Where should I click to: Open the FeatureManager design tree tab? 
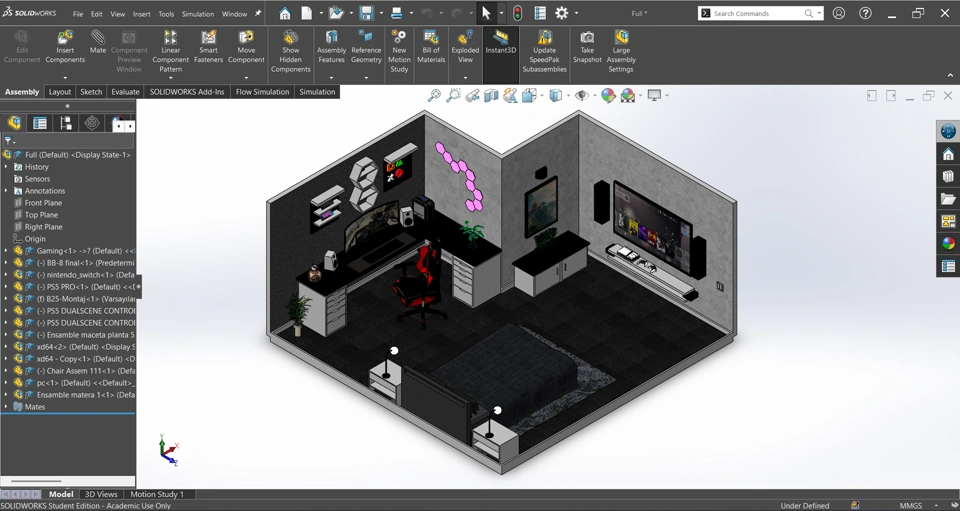pos(15,123)
